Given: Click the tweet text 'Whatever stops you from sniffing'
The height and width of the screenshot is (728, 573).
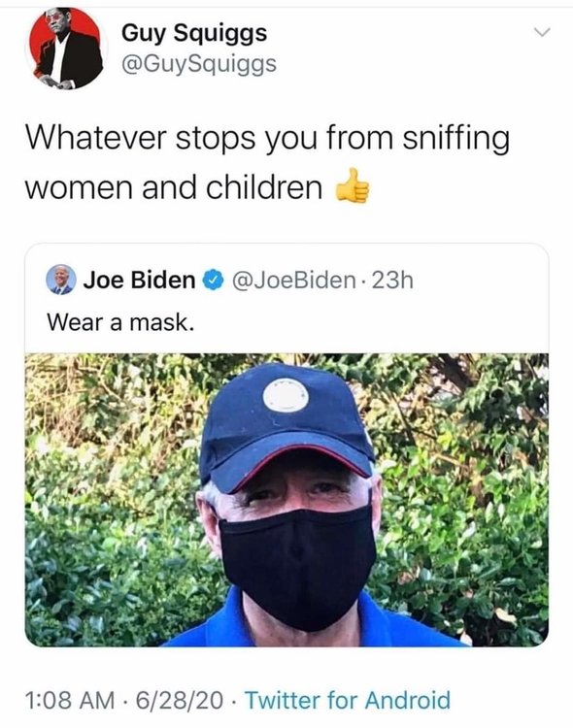Looking at the screenshot, I should pos(268,139).
